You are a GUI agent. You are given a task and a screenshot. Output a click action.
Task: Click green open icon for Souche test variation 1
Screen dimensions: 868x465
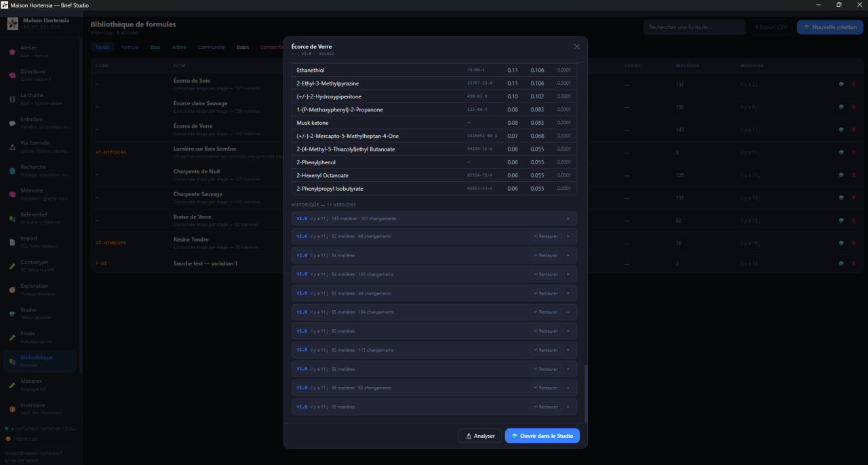(x=842, y=263)
